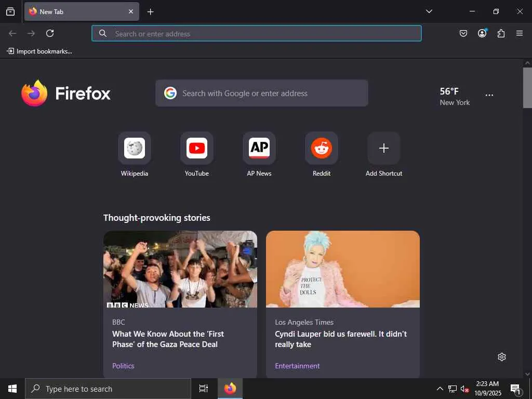Click headline What We Know About the 'First Phase'
532x399 pixels.
[168, 339]
